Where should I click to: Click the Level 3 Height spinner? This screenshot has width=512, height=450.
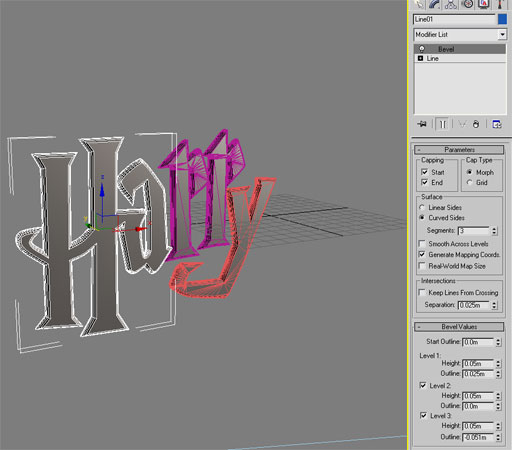498,426
